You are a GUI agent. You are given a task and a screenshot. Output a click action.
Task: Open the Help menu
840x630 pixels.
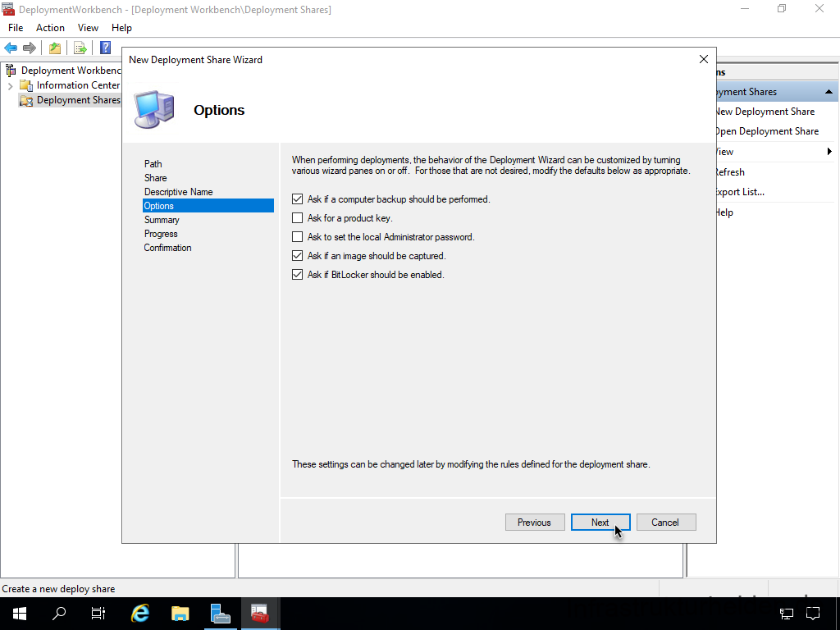click(121, 28)
